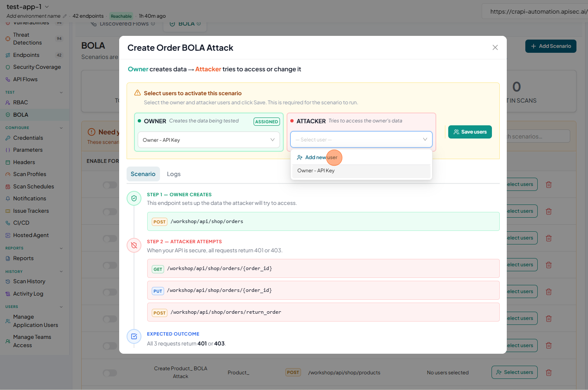This screenshot has width=588, height=390.
Task: Switch to the Logs tab
Action: point(174,174)
